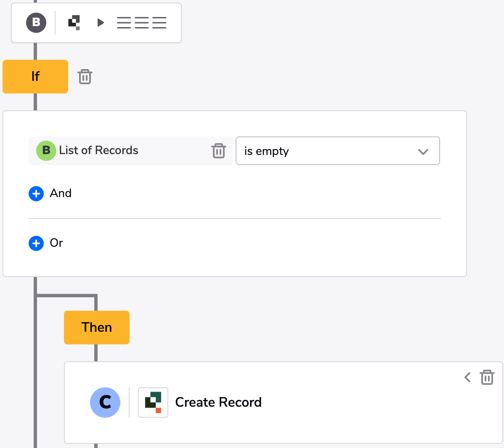The image size is (504, 448).
Task: Click the yellow If label
Action: click(x=35, y=77)
